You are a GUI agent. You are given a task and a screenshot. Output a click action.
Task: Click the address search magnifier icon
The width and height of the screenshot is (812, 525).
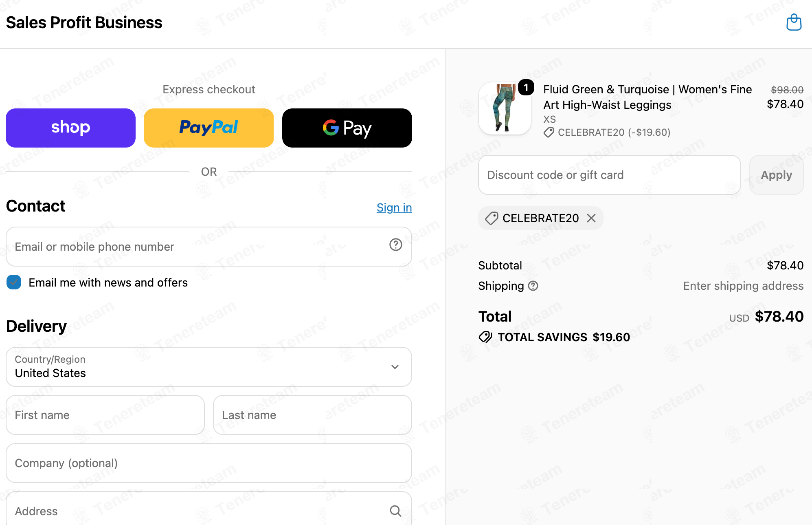click(x=395, y=511)
